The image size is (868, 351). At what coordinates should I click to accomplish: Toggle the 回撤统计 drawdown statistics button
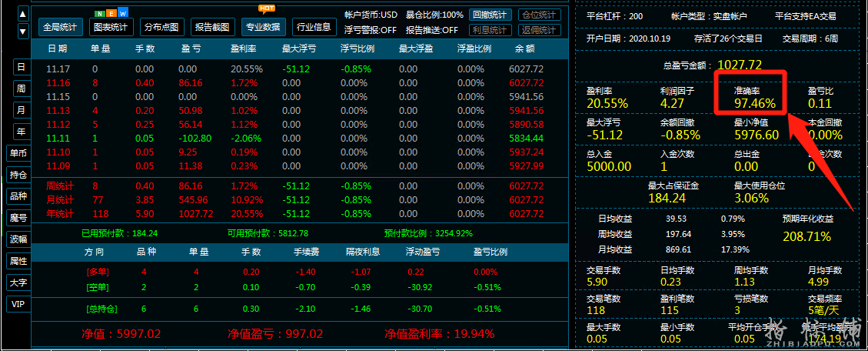point(490,15)
